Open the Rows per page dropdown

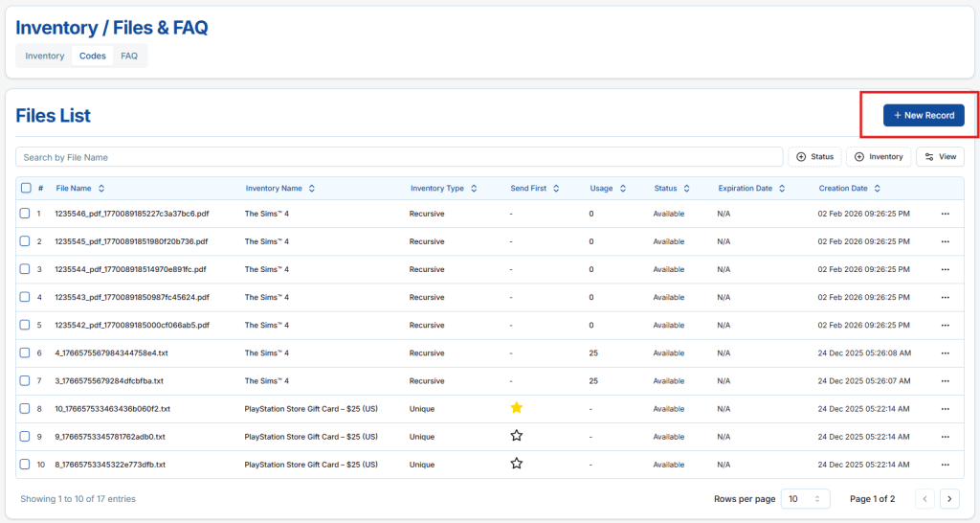point(807,498)
